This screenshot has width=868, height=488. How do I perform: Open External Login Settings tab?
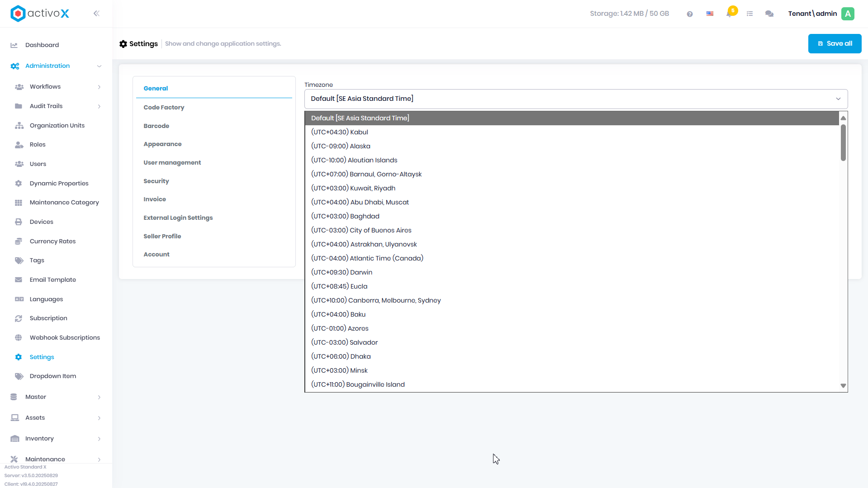click(x=214, y=218)
